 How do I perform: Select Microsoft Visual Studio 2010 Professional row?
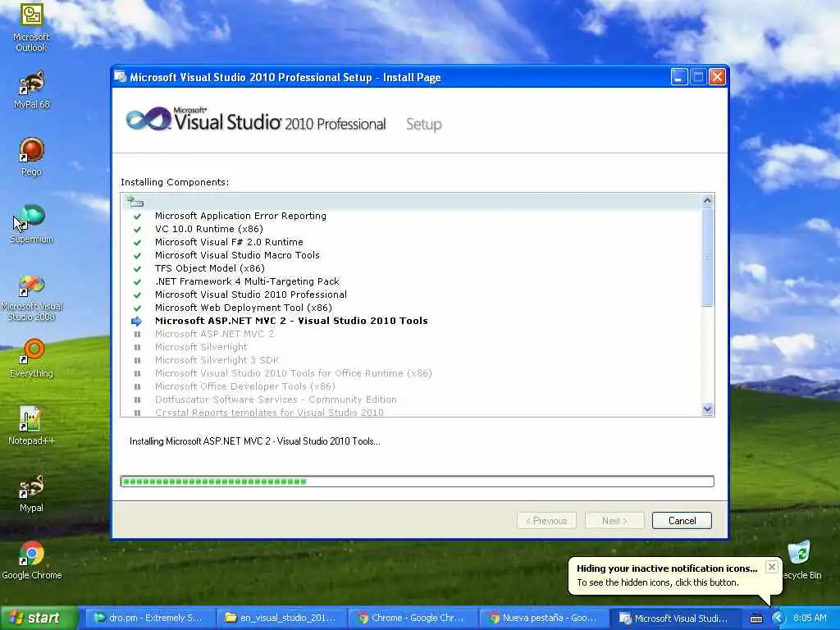tap(251, 294)
